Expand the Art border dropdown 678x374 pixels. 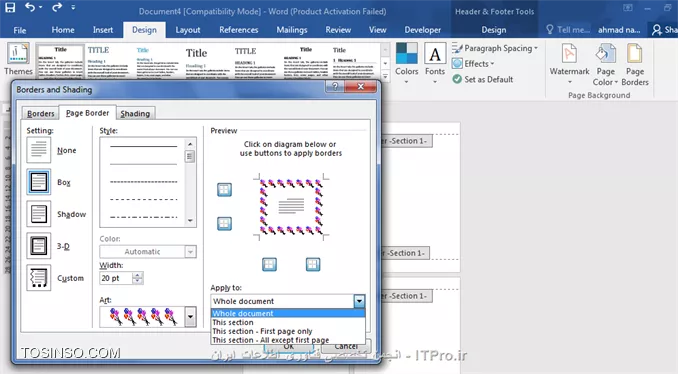tap(190, 317)
